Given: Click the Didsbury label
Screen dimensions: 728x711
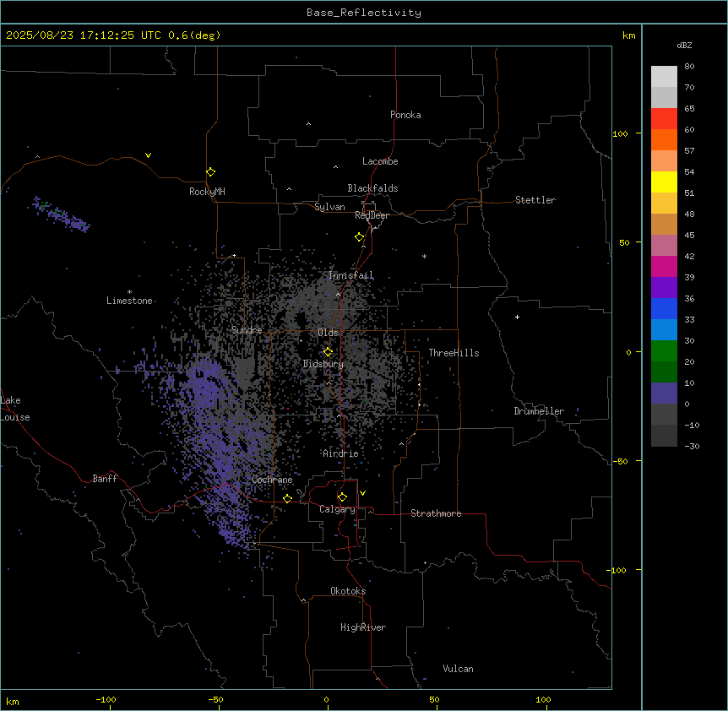Looking at the screenshot, I should pos(323,364).
